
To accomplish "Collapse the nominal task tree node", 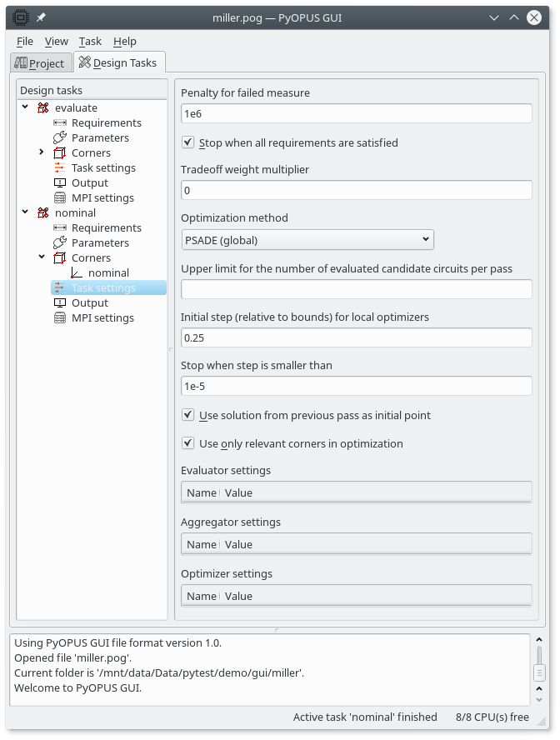I will pyautogui.click(x=26, y=212).
